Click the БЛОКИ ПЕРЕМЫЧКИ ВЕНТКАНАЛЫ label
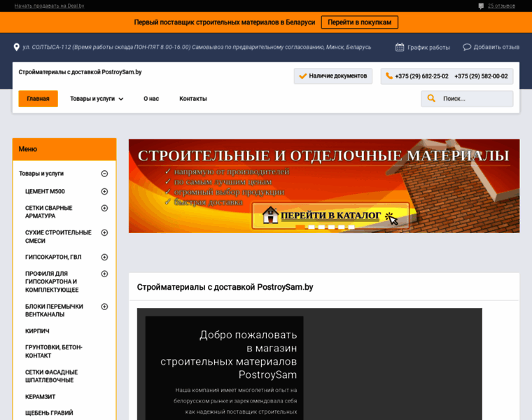The height and width of the screenshot is (420, 532). (54, 310)
